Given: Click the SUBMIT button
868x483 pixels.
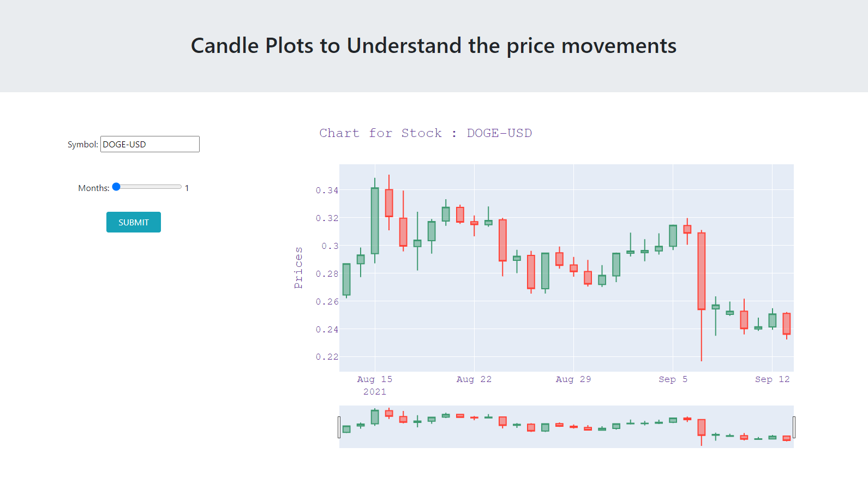Looking at the screenshot, I should click(134, 222).
